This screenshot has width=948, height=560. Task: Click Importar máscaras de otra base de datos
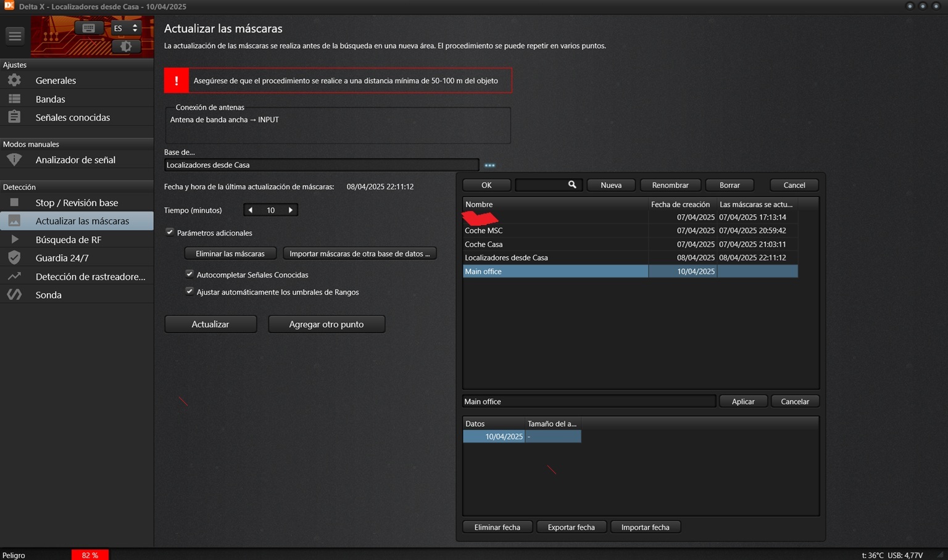coord(359,253)
